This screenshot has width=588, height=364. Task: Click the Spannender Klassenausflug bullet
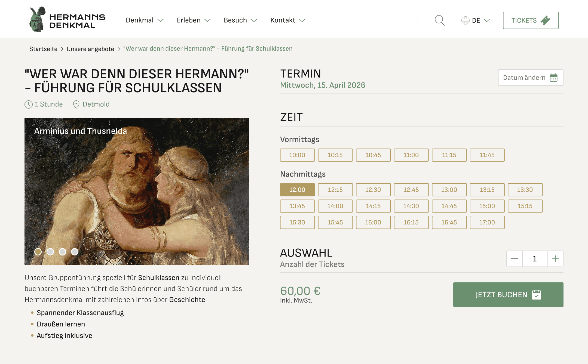click(x=80, y=313)
